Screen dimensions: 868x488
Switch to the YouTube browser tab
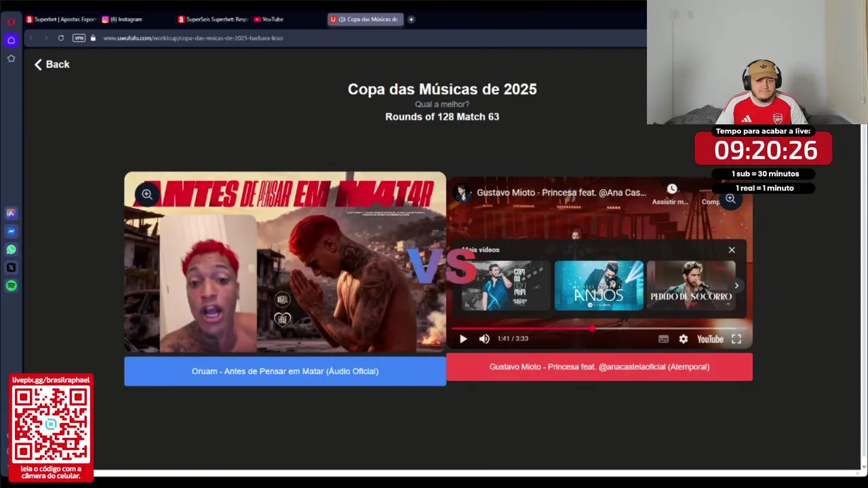pyautogui.click(x=269, y=19)
